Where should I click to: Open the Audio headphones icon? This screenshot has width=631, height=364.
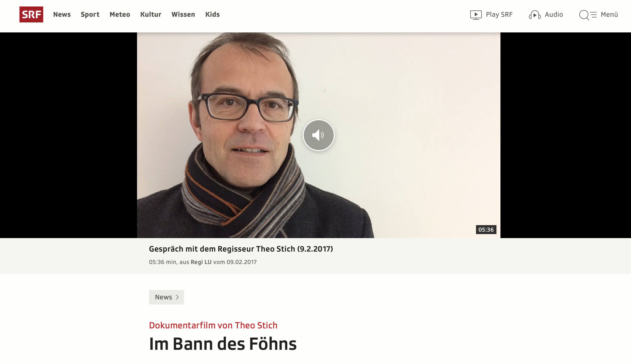tap(535, 15)
